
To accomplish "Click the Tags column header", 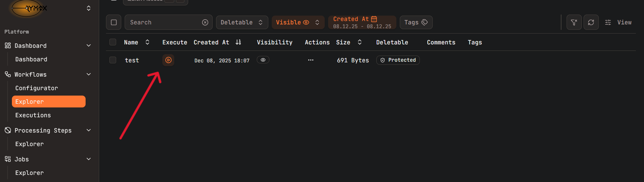I will coord(475,42).
